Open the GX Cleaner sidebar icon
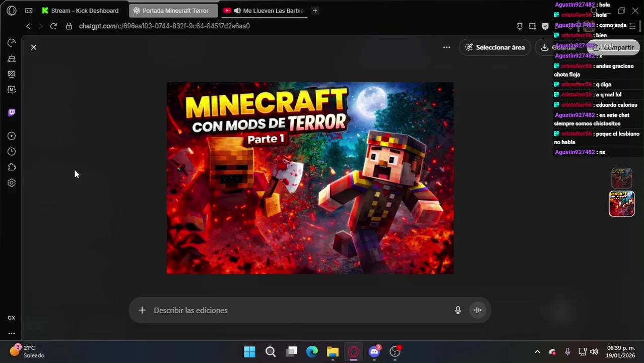The height and width of the screenshot is (363, 644). (12, 58)
